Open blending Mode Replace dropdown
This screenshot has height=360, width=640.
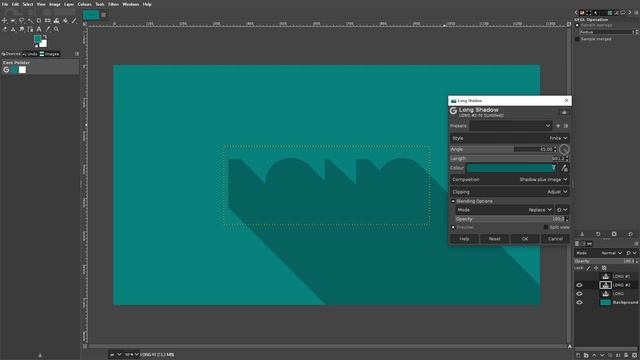tap(504, 210)
